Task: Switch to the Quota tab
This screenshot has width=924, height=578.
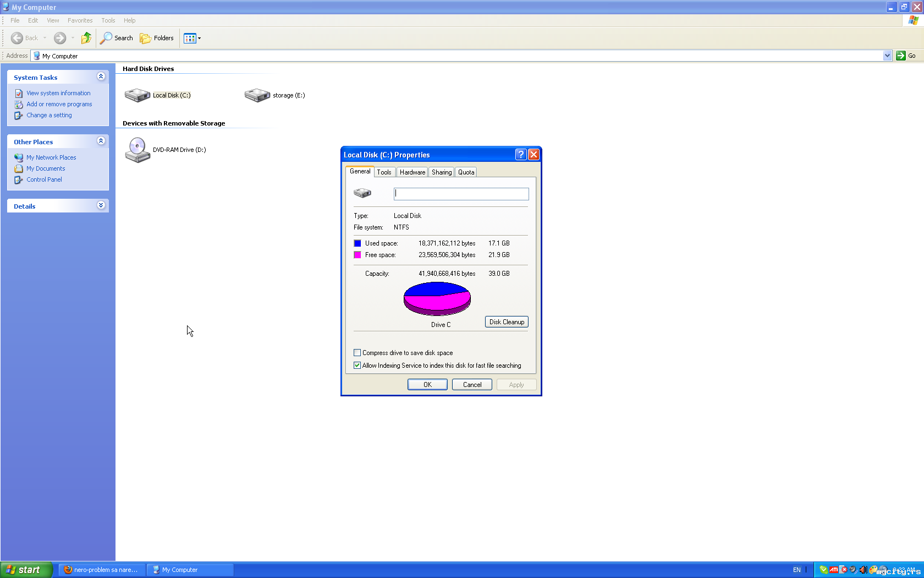Action: tap(466, 172)
